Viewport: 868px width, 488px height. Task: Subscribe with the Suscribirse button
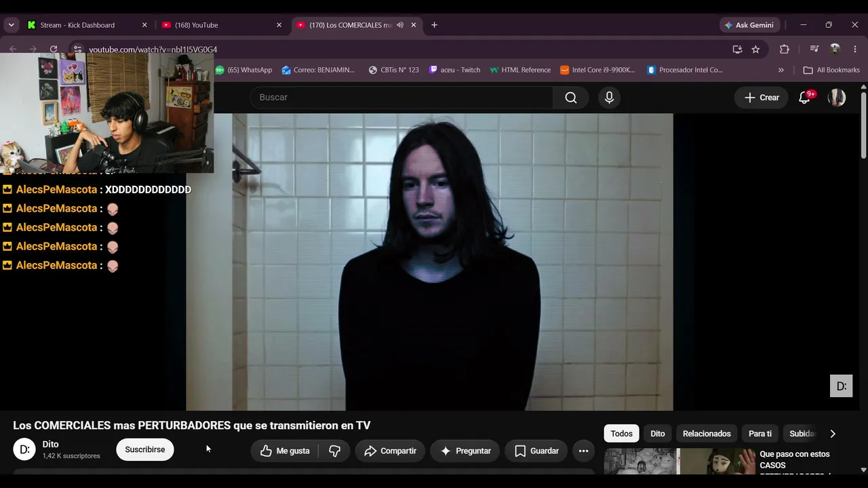pos(145,450)
